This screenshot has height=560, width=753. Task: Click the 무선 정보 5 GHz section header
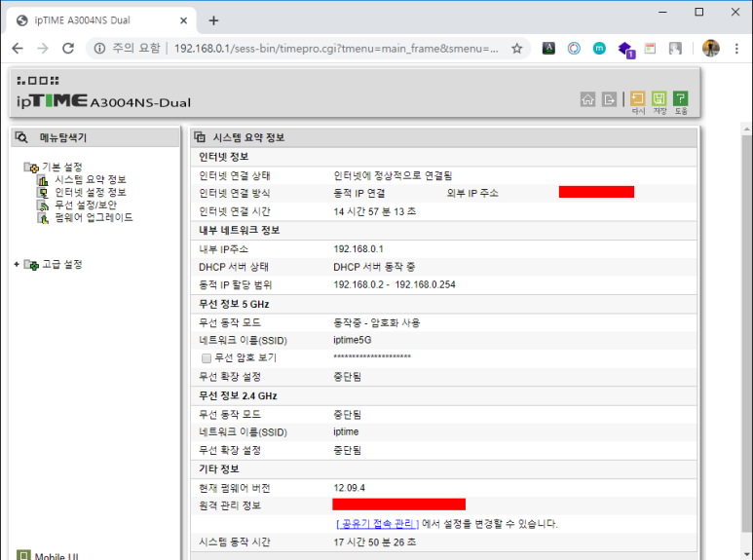[x=234, y=304]
